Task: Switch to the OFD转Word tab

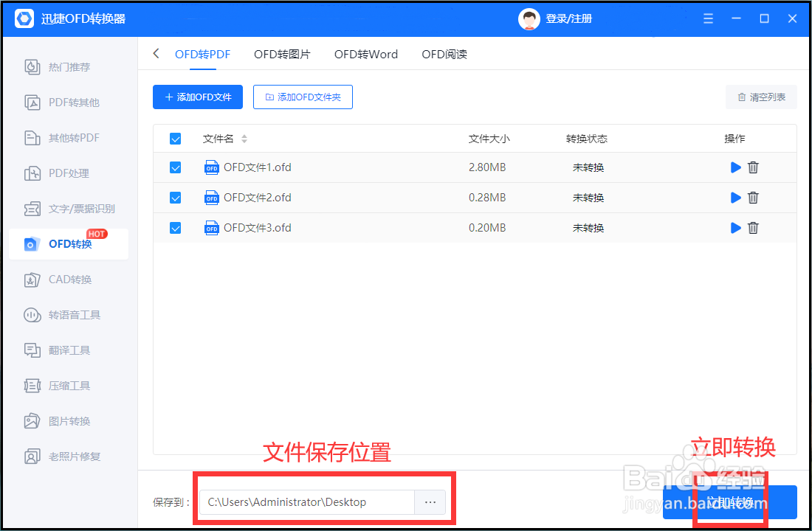Action: (366, 55)
